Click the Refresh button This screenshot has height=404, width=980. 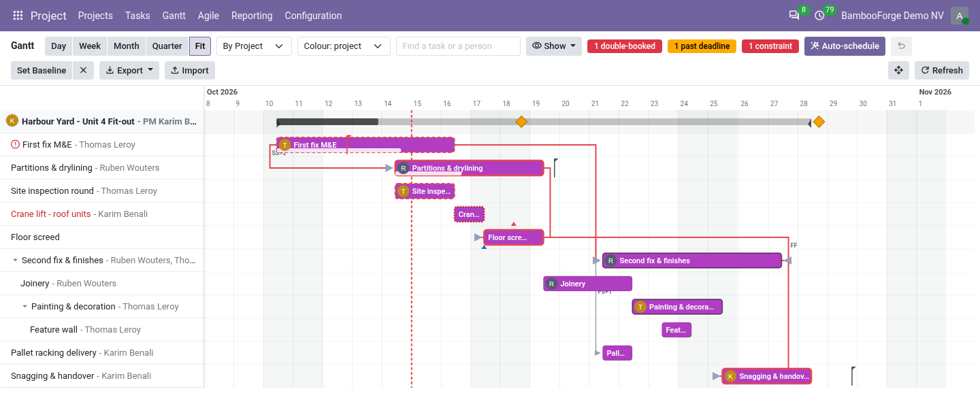[942, 70]
